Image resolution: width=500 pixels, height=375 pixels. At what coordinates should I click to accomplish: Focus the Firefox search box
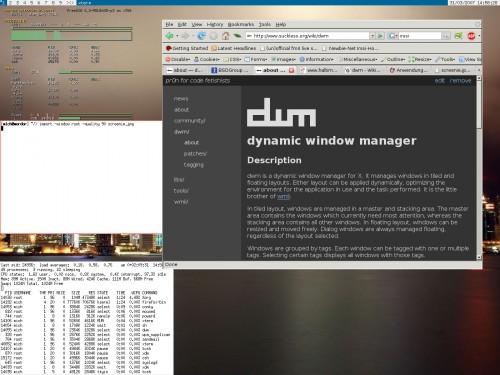[x=420, y=36]
